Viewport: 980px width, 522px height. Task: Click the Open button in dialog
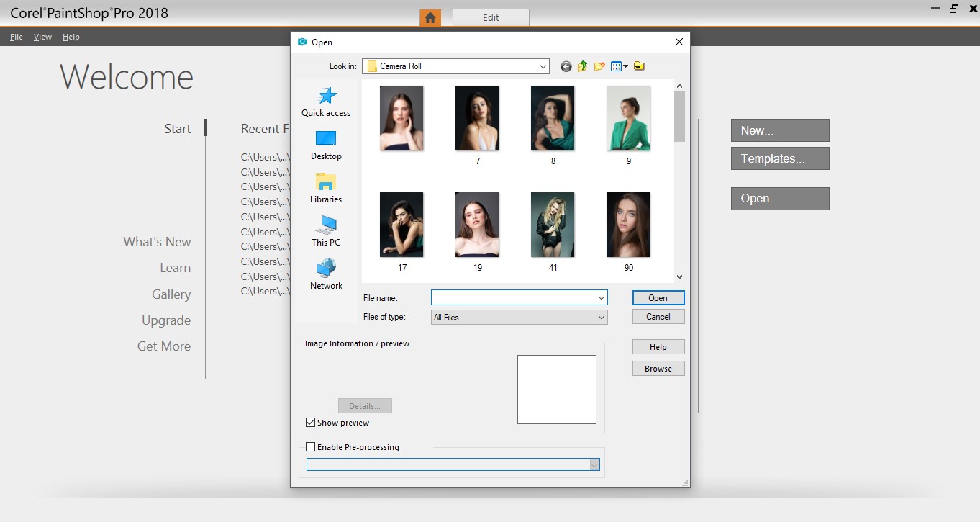(658, 297)
